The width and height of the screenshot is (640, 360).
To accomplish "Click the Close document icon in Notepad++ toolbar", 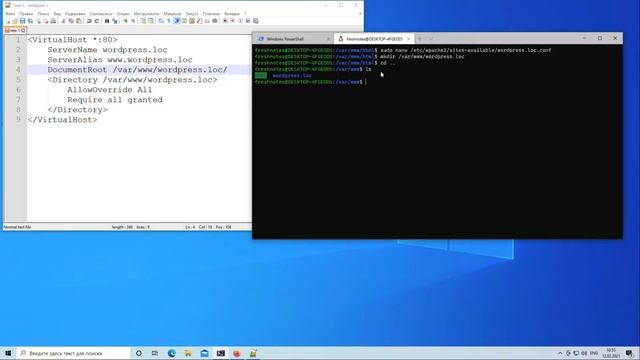I will click(x=38, y=21).
